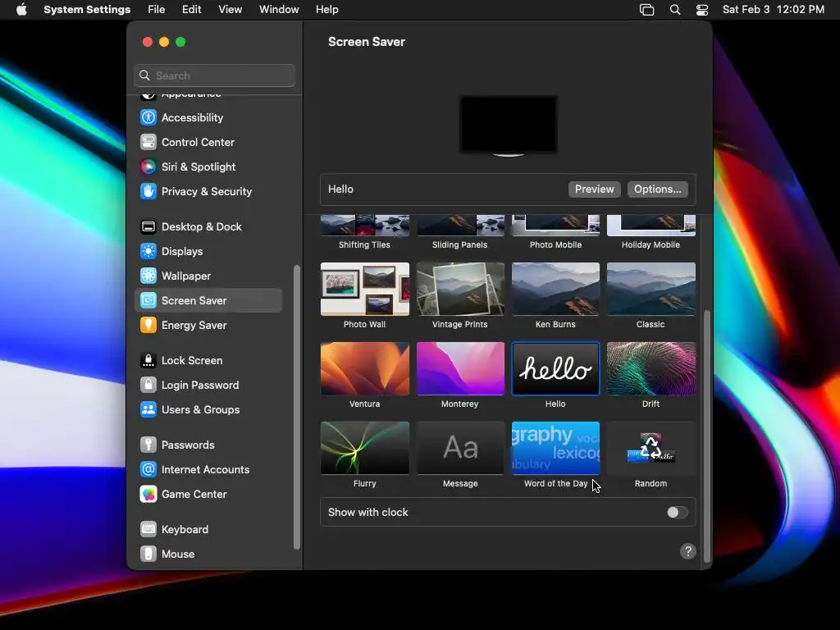
Task: Select the Screen Saver sidebar icon
Action: [x=148, y=300]
